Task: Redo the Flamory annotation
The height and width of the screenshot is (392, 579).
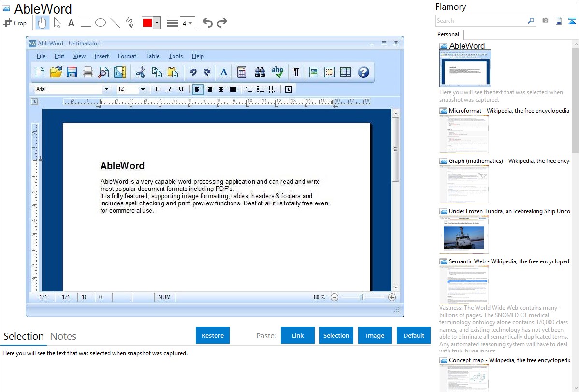Action: coord(222,23)
